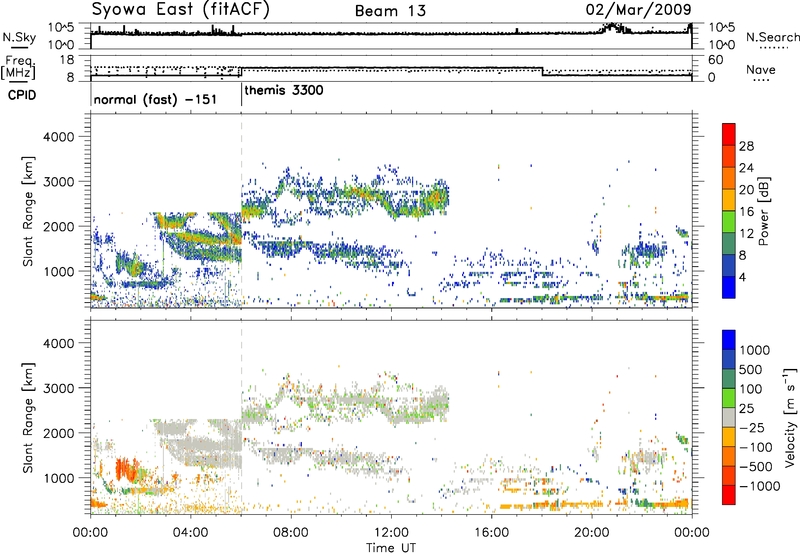The height and width of the screenshot is (554, 800).
Task: Click the 'Slant Range [km]' label of the Power panel
Action: coord(29,211)
